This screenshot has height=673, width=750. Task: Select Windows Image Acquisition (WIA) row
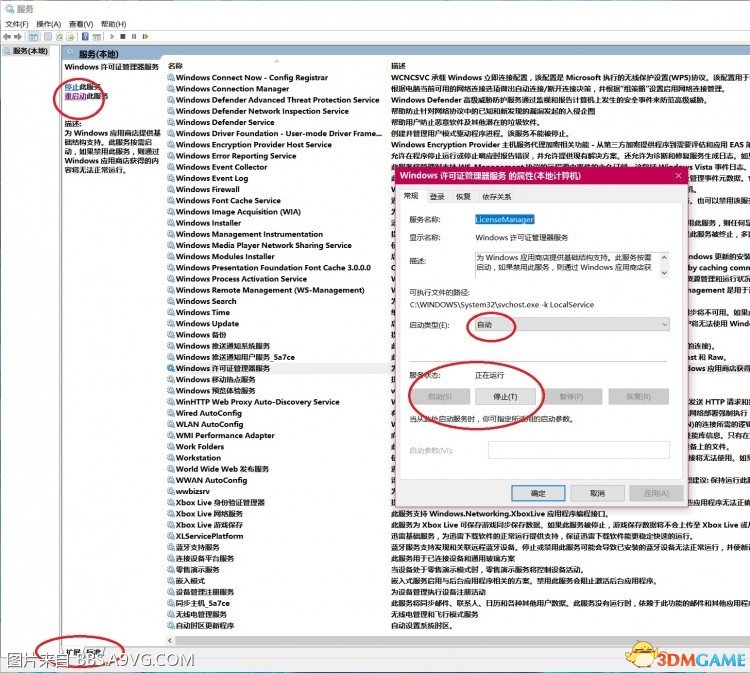[x=238, y=211]
